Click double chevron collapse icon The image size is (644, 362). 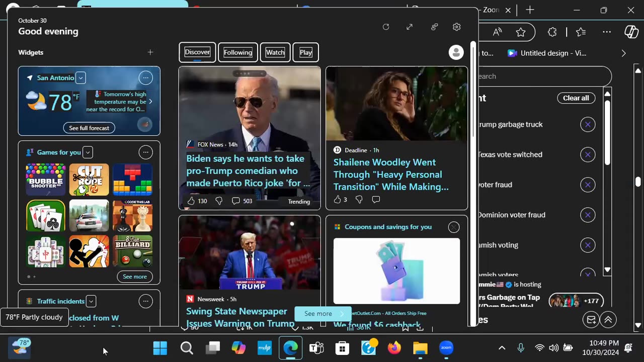coord(608,320)
